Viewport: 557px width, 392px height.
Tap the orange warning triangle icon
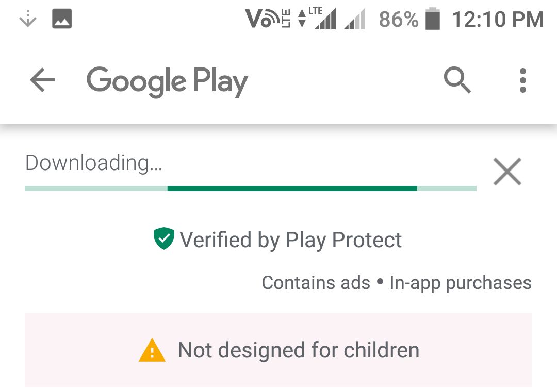(x=152, y=351)
